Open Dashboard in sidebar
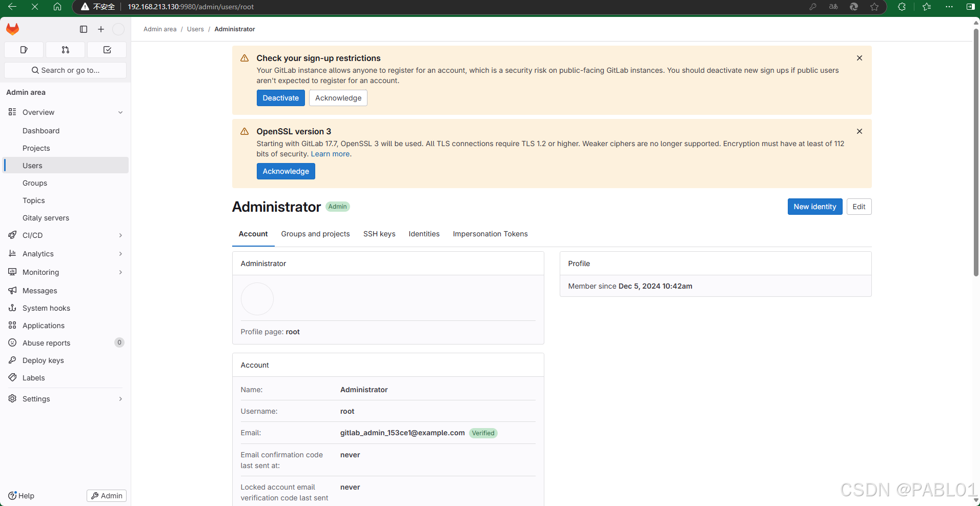 (66, 131)
